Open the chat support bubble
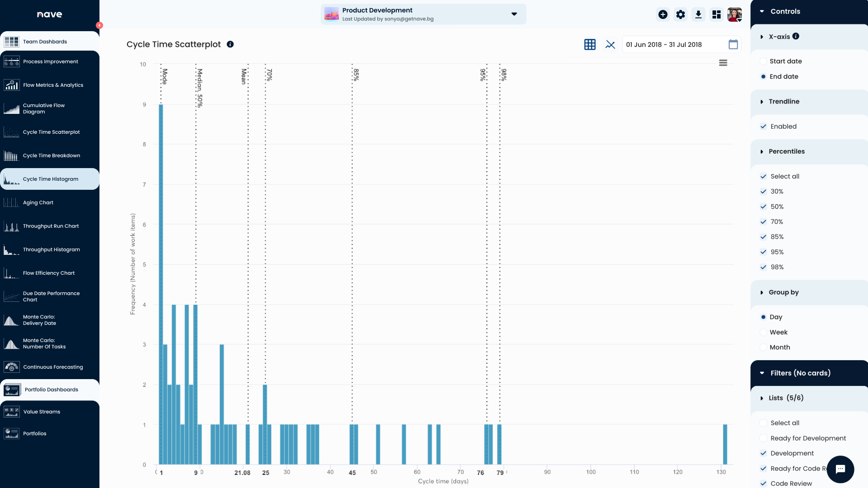This screenshot has width=868, height=488. pyautogui.click(x=840, y=469)
